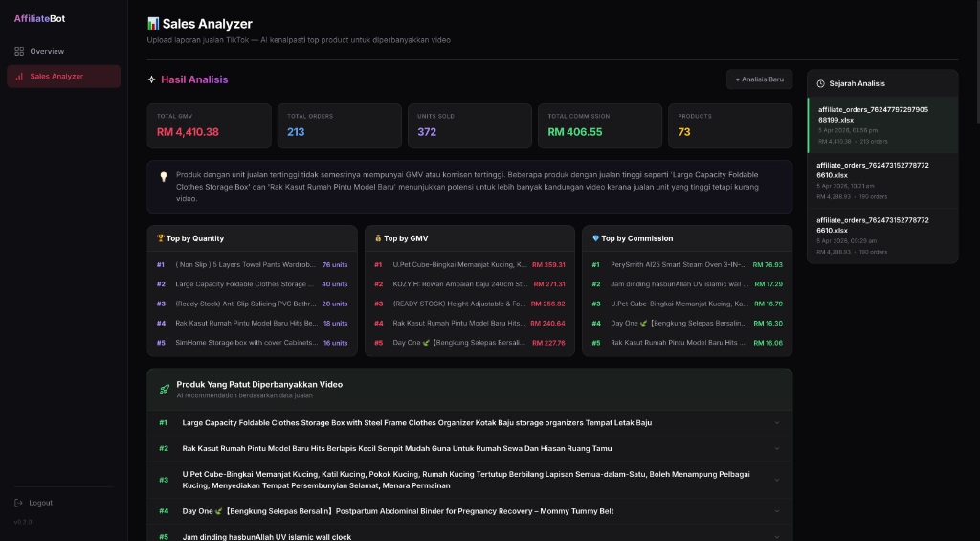Open the Overview page
This screenshot has height=541, width=980.
point(64,52)
